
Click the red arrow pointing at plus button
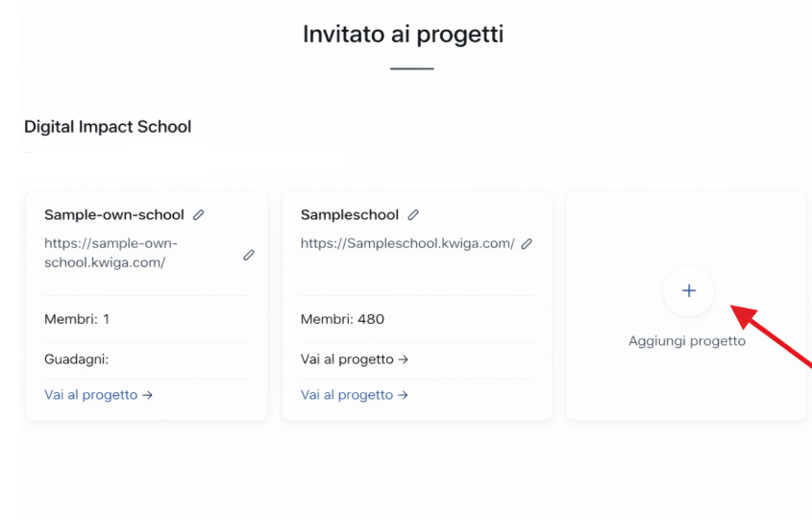pos(774,336)
